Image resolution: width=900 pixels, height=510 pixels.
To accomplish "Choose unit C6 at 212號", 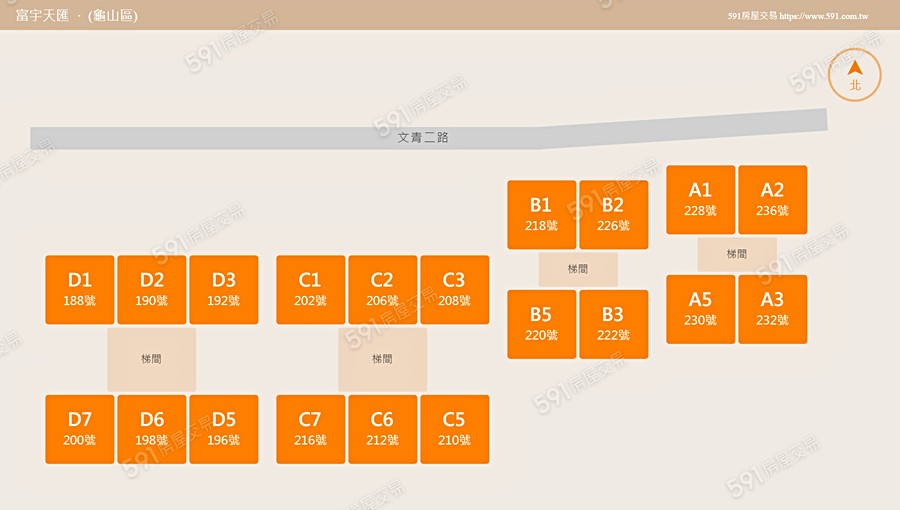I will click(x=382, y=429).
